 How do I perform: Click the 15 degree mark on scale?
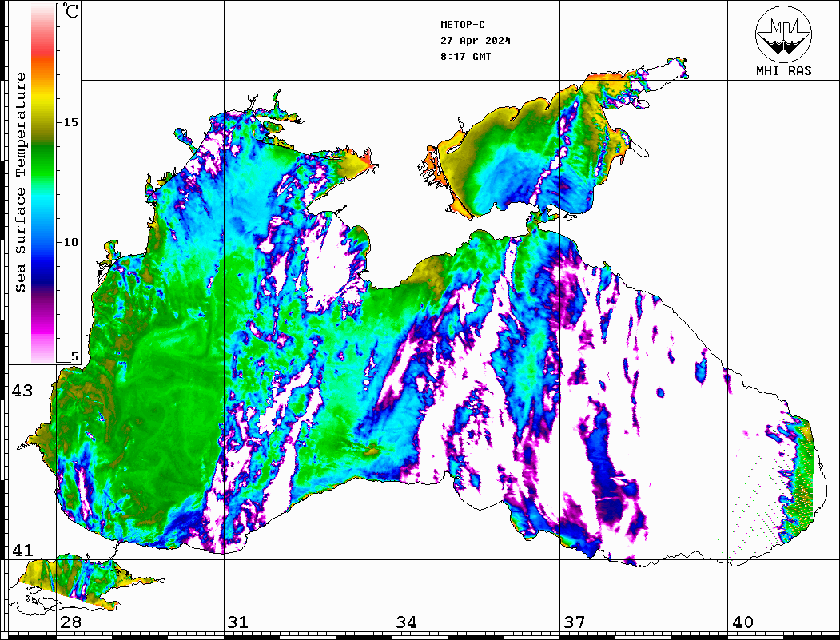[70, 122]
